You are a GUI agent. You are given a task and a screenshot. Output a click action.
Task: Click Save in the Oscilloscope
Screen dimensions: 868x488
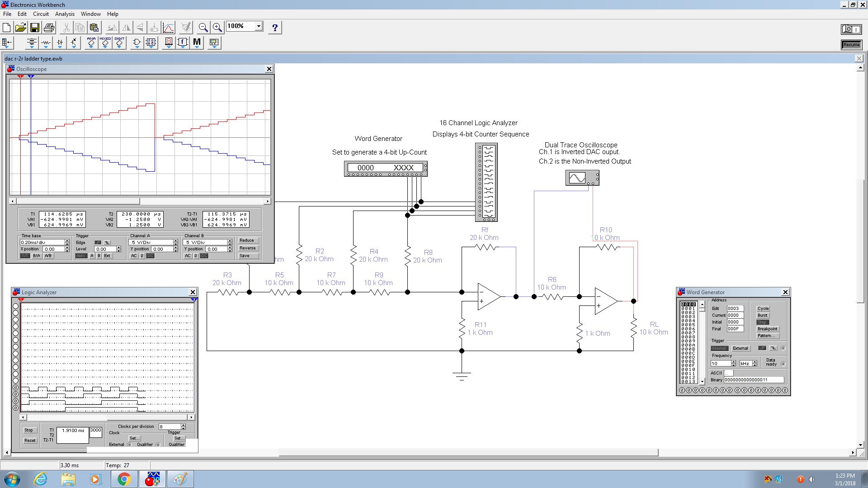pos(248,256)
